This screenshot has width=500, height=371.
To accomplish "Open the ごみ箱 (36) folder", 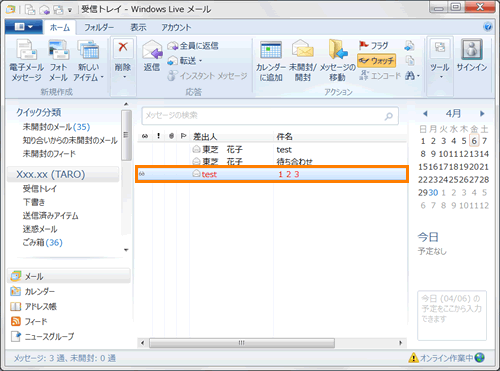I will click(x=42, y=242).
